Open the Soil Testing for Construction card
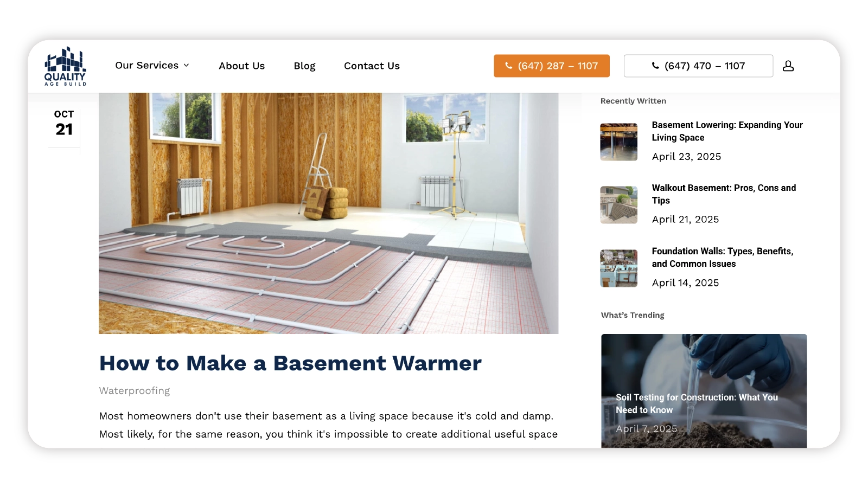This screenshot has width=868, height=488. pos(704,390)
